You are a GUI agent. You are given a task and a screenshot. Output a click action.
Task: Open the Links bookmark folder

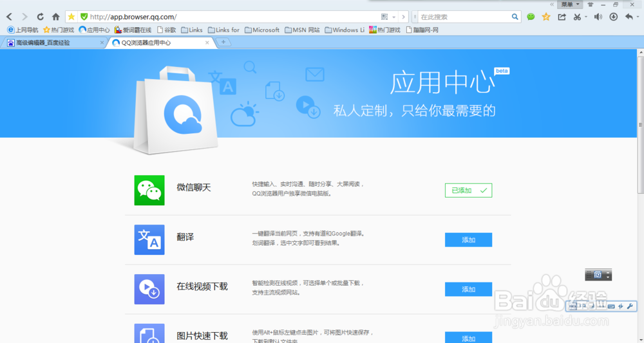pos(192,30)
